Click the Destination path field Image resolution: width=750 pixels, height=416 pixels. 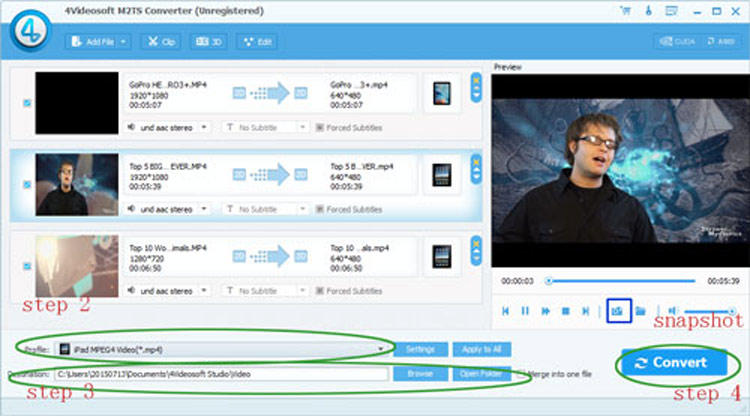click(x=221, y=374)
